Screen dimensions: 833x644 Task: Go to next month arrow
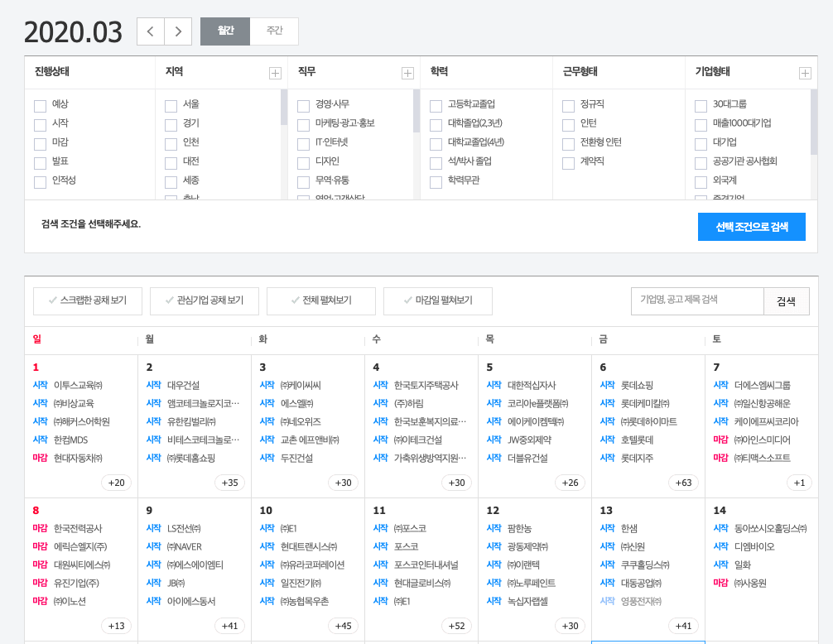[178, 31]
